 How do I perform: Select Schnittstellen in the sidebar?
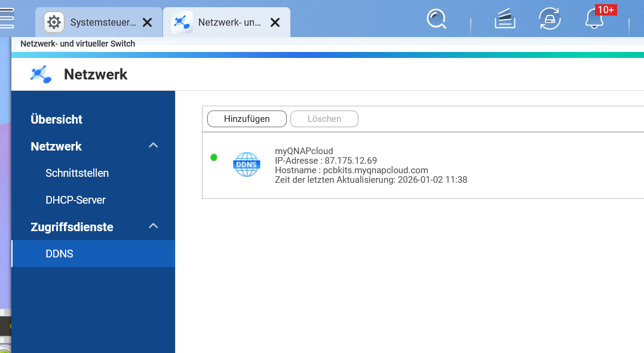(x=77, y=173)
